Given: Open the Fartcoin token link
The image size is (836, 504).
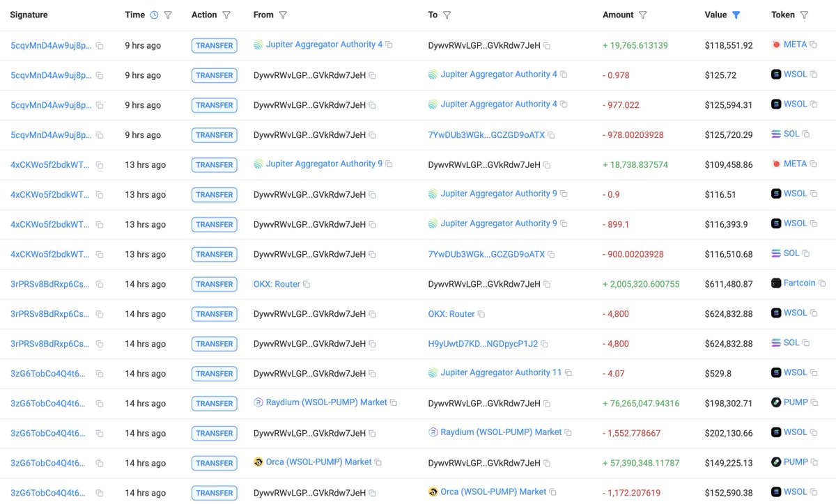Looking at the screenshot, I should pyautogui.click(x=799, y=283).
